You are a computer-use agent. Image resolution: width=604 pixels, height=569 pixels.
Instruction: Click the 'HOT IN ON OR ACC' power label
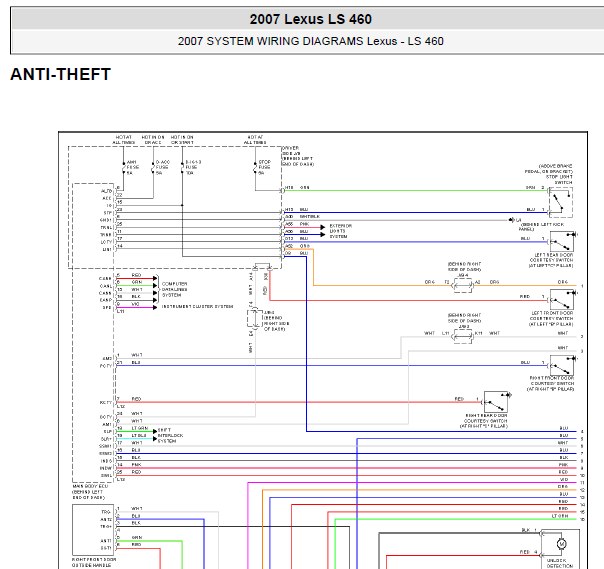[x=153, y=140]
